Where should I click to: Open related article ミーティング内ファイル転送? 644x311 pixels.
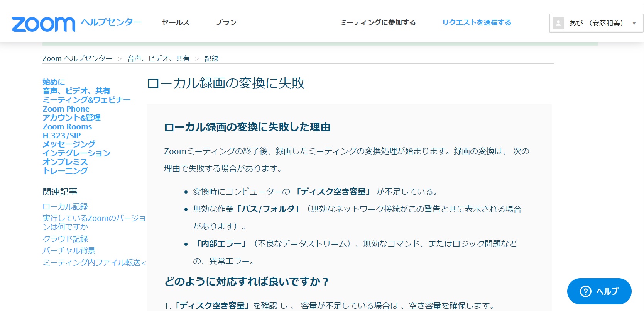tap(94, 263)
